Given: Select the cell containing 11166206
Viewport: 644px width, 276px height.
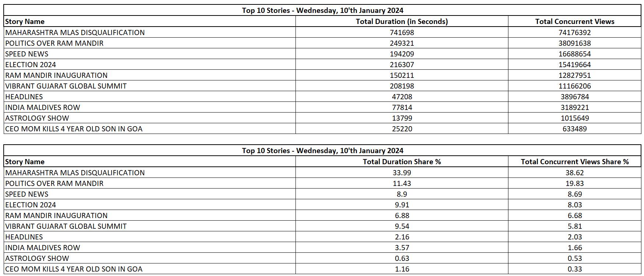Looking at the screenshot, I should click(574, 86).
